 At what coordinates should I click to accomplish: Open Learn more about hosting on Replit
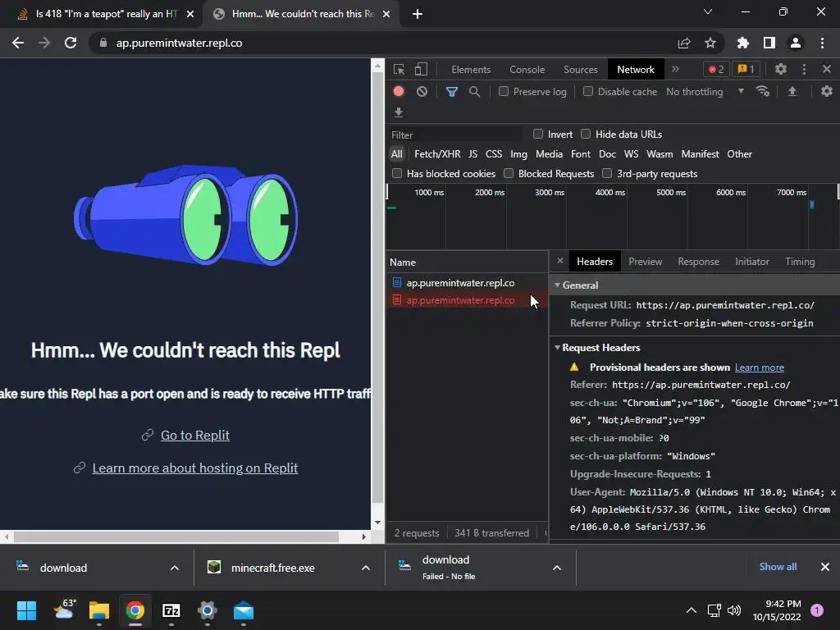pyautogui.click(x=195, y=468)
